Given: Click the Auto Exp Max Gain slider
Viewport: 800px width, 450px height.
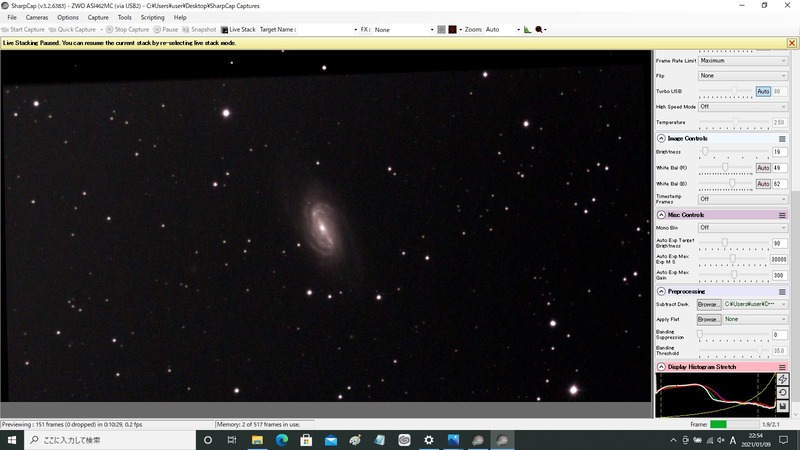Looking at the screenshot, I should pyautogui.click(x=734, y=275).
